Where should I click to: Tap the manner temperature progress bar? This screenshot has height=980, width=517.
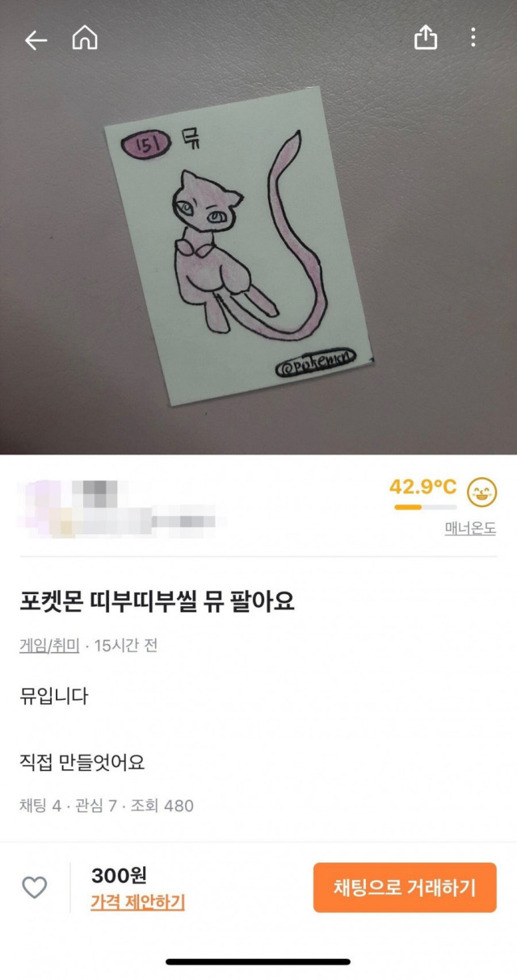point(425,507)
